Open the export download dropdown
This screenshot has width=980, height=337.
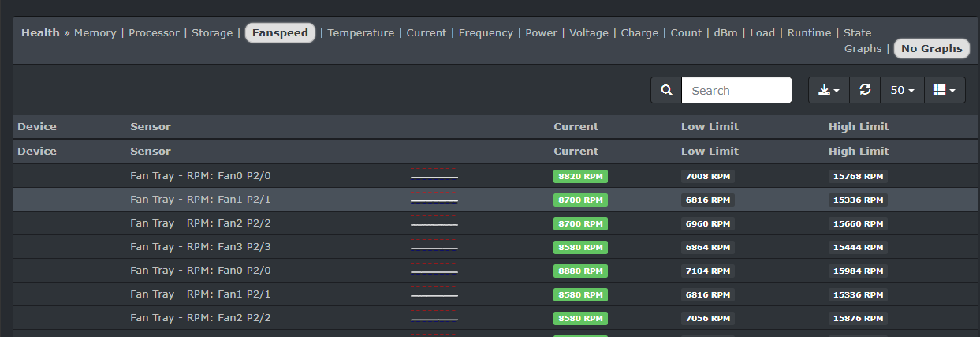pos(829,90)
